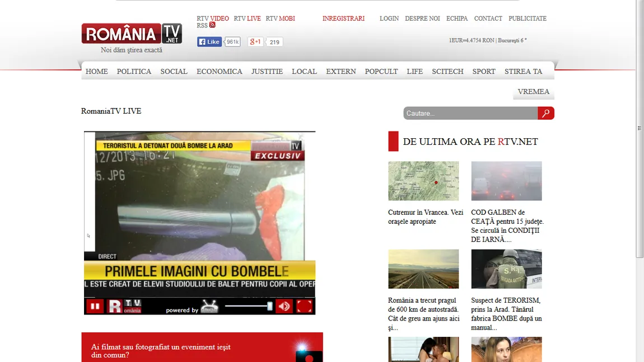Open the RSS feed icon
The height and width of the screenshot is (362, 644).
click(x=212, y=25)
